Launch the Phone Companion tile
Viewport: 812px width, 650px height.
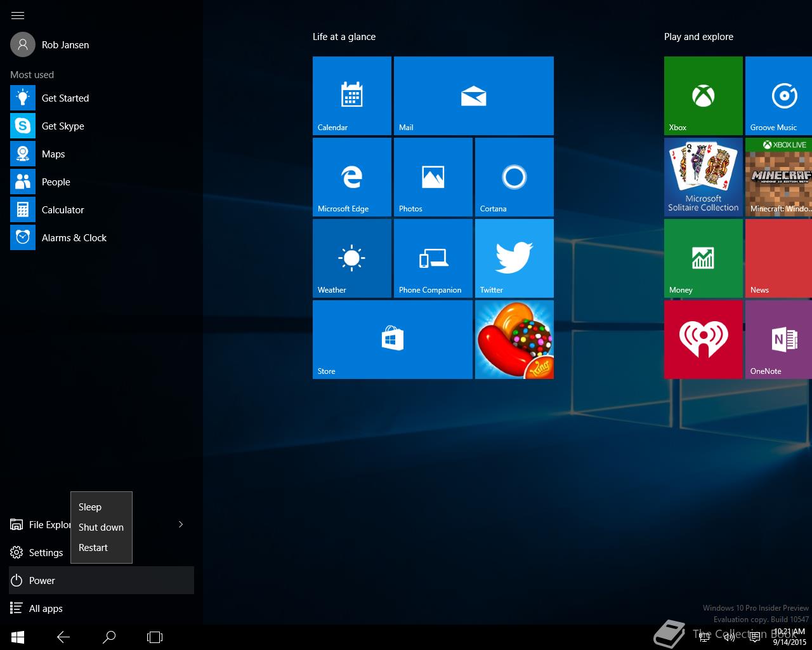click(433, 258)
